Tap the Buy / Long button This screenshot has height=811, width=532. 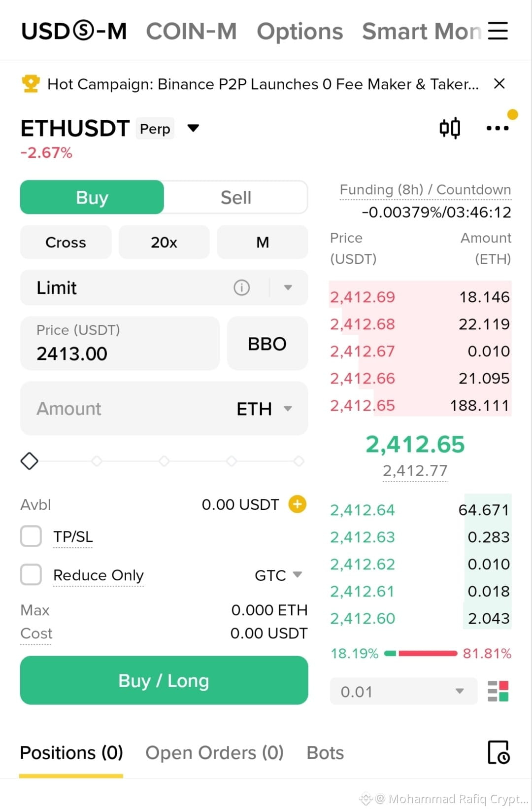point(164,680)
